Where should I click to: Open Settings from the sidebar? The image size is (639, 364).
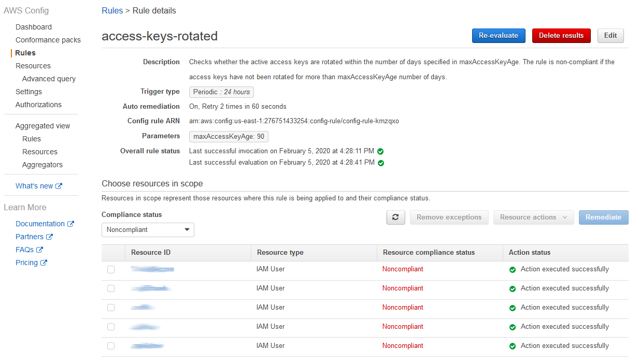[29, 91]
